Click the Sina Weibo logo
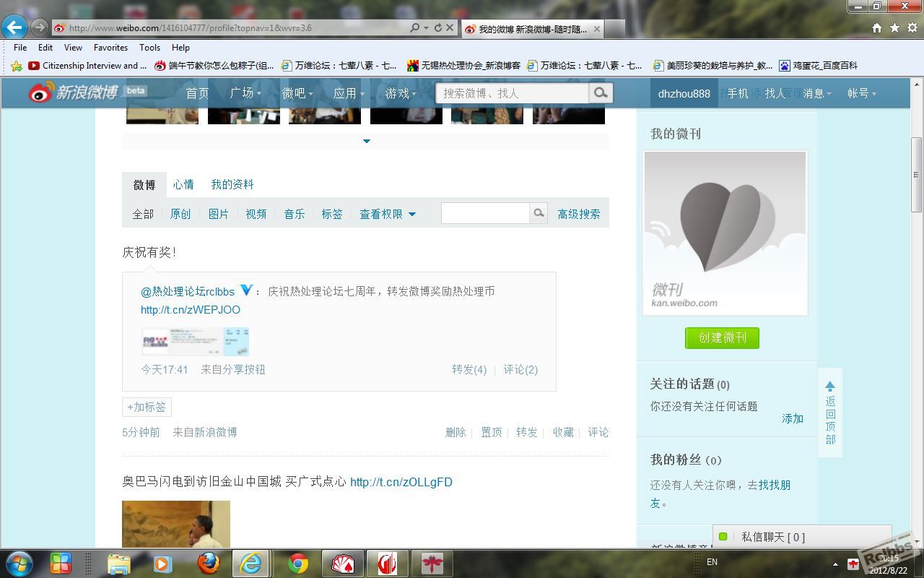The height and width of the screenshot is (578, 924). [x=72, y=92]
